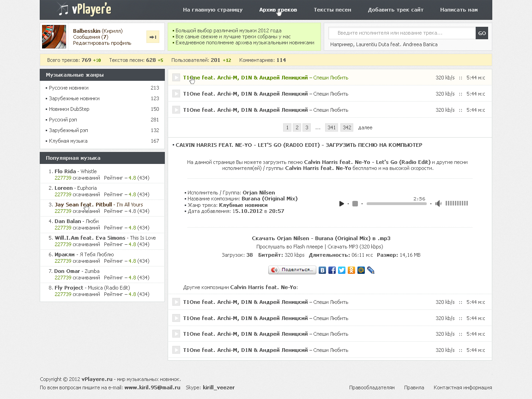Open Dan Balan - Люби track
The width and height of the screenshot is (532, 399).
tap(77, 221)
